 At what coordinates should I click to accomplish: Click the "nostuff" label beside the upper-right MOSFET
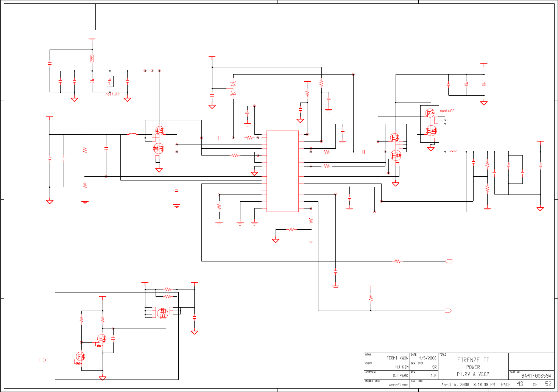coord(447,111)
